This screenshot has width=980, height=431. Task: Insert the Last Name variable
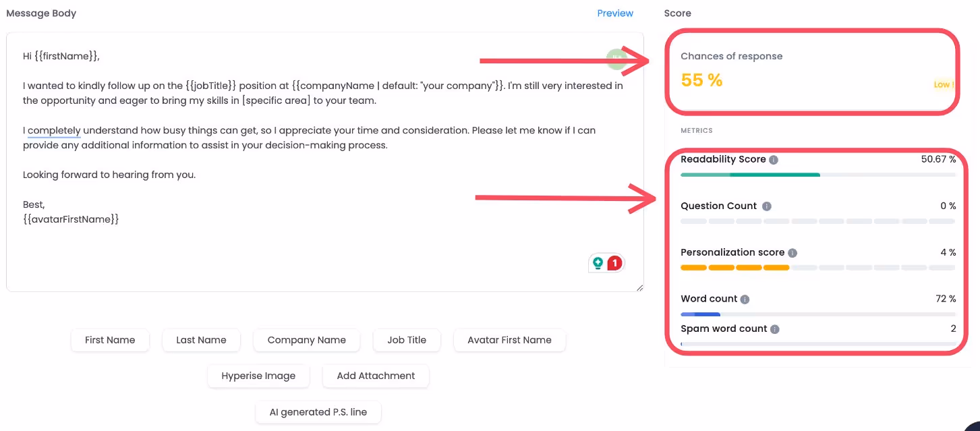point(201,340)
